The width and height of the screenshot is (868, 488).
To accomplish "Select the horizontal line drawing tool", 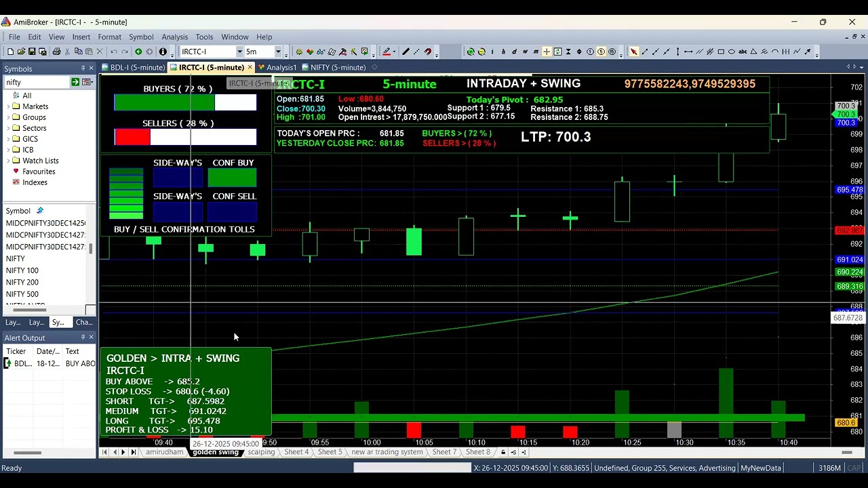I will pos(688,52).
